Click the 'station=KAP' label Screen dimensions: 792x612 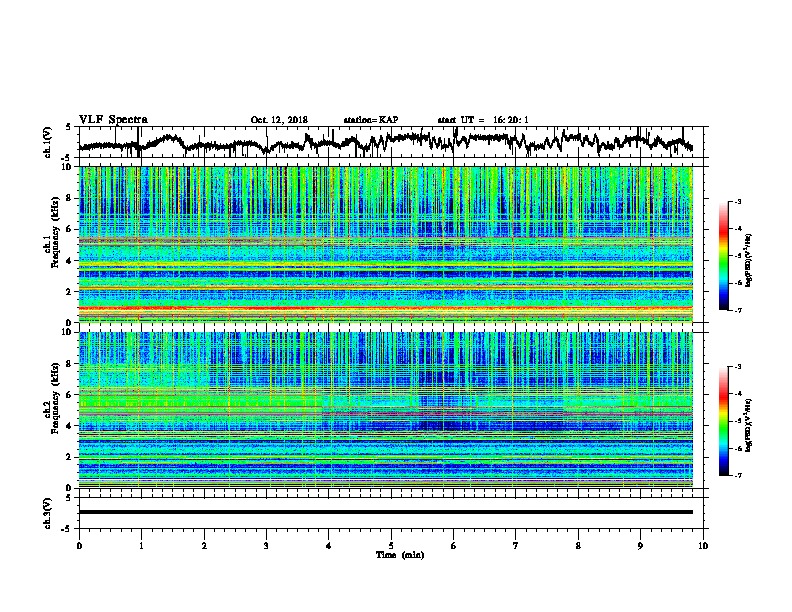pyautogui.click(x=371, y=120)
